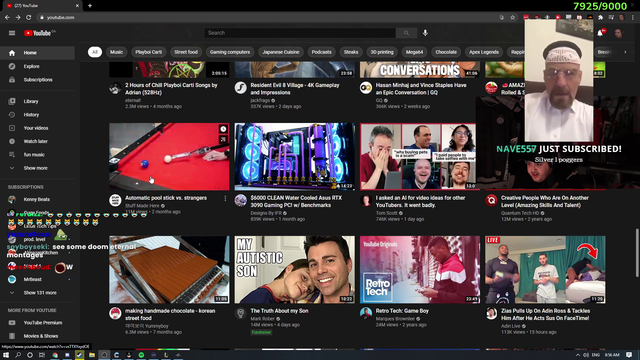Advance filter chips with right arrow
This screenshot has height=360, width=640.
click(625, 52)
